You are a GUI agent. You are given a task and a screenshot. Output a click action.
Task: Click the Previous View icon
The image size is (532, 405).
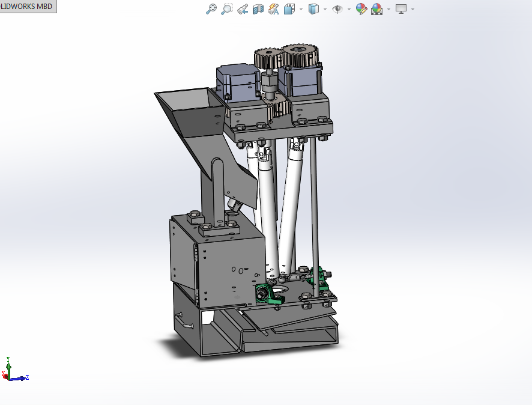pyautogui.click(x=242, y=9)
